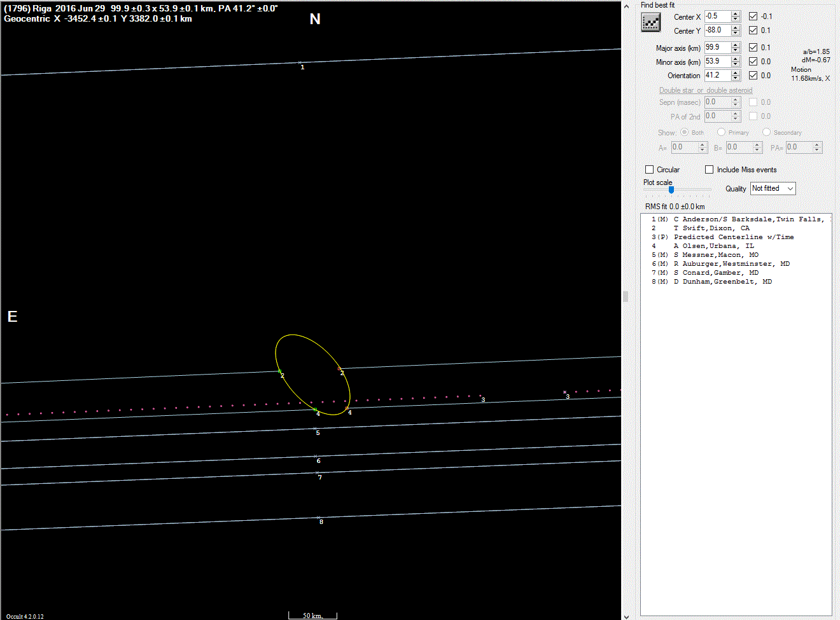This screenshot has width=840, height=620.
Task: Click the Plot scale slider handle
Action: pos(671,189)
